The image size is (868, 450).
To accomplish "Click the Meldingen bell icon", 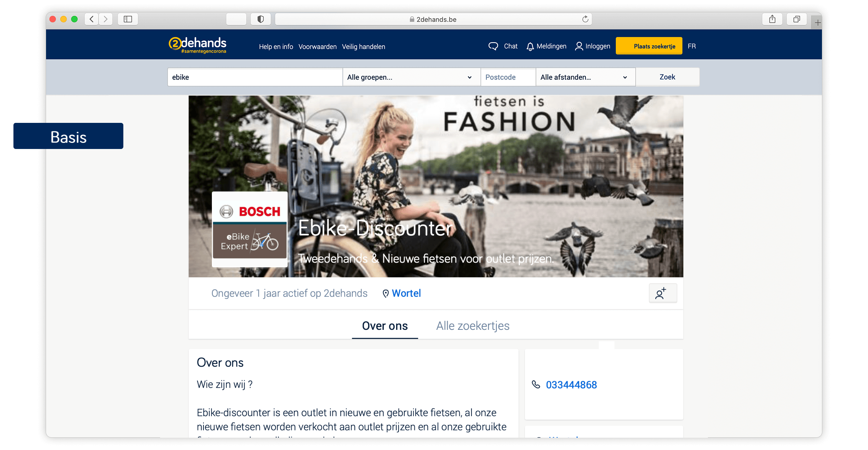I will 530,46.
